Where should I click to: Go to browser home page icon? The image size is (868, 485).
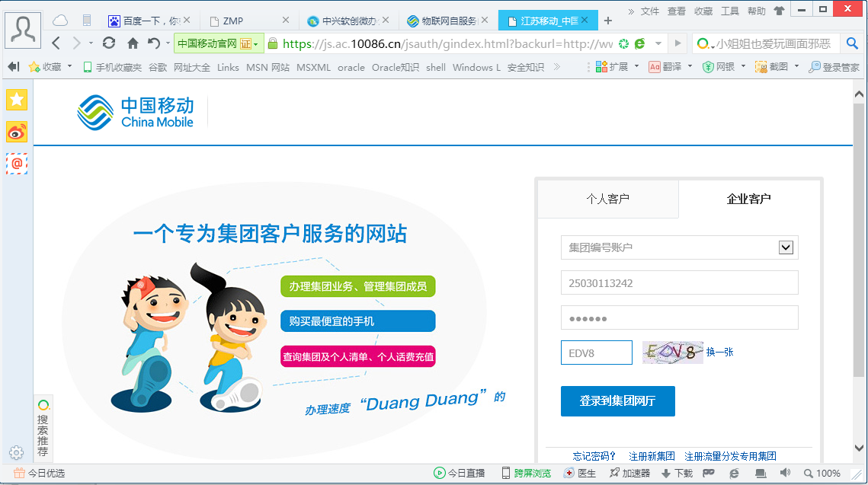pos(133,43)
